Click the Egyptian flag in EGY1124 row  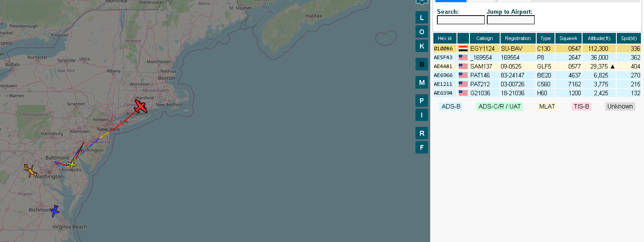463,48
